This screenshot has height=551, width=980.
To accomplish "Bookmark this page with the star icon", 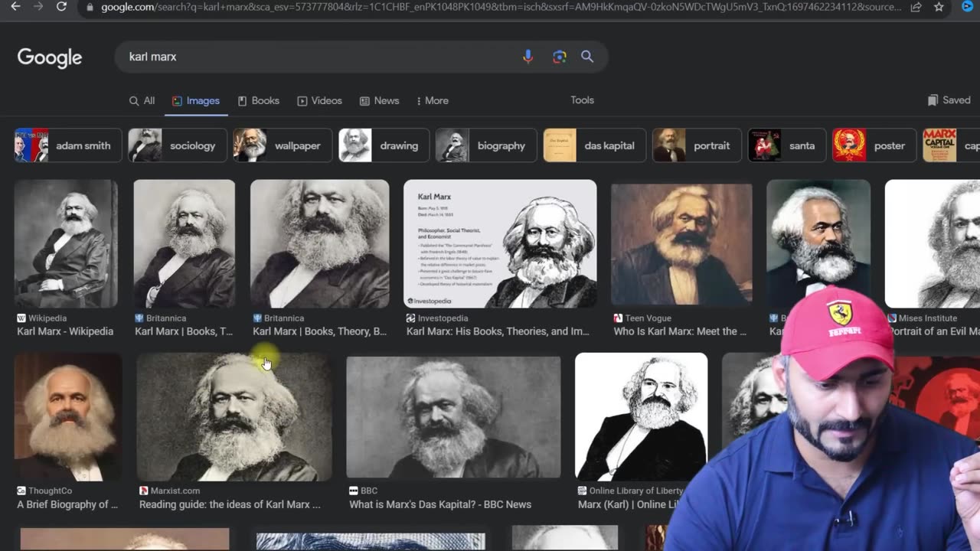I will [939, 7].
